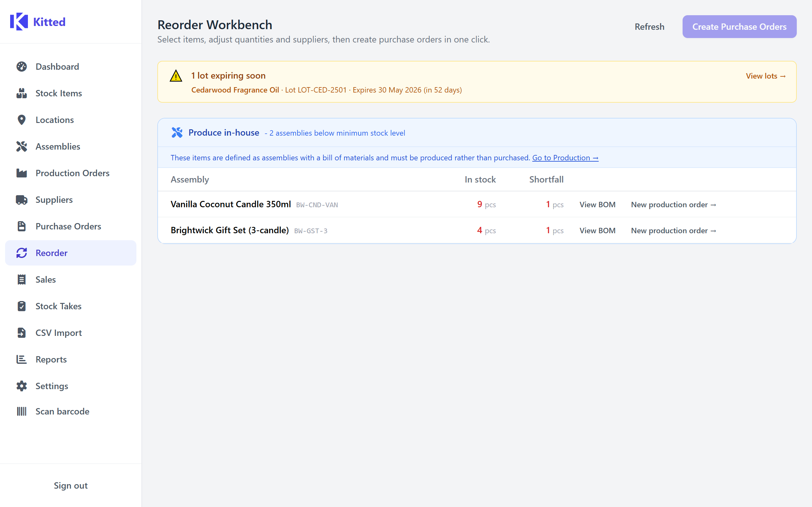Open Dashboard via its gauge icon
The width and height of the screenshot is (812, 507).
[22, 67]
